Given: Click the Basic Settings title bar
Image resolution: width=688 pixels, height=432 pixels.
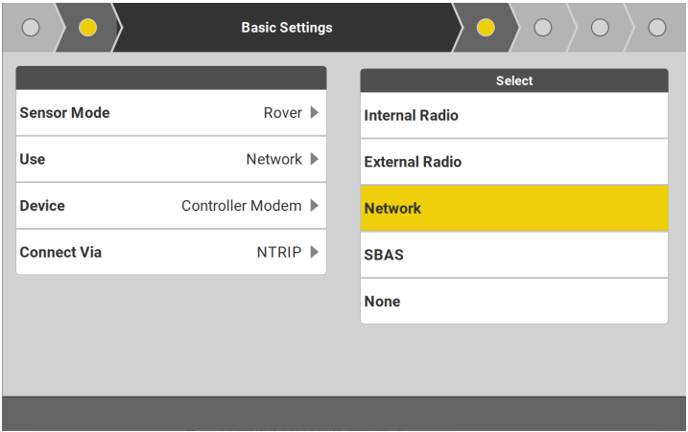Looking at the screenshot, I should [x=287, y=28].
